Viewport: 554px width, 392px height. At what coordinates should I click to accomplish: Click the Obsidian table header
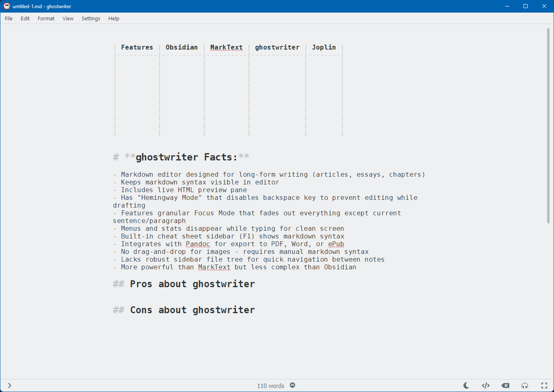click(182, 47)
